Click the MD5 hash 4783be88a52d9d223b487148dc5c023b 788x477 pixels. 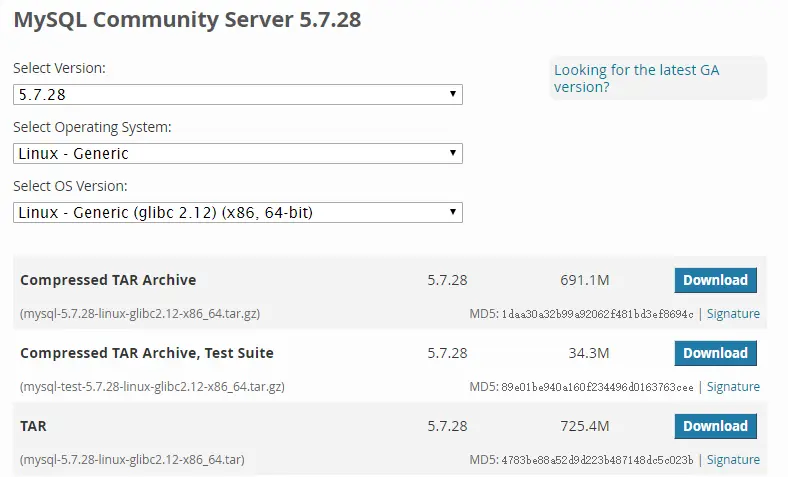(597, 460)
